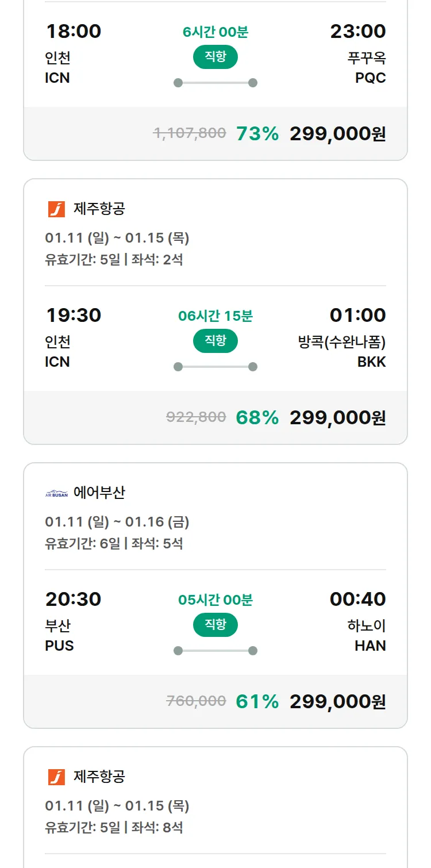Click the 01.11 (일) ~ 01.16 (금) date range

[x=117, y=522]
